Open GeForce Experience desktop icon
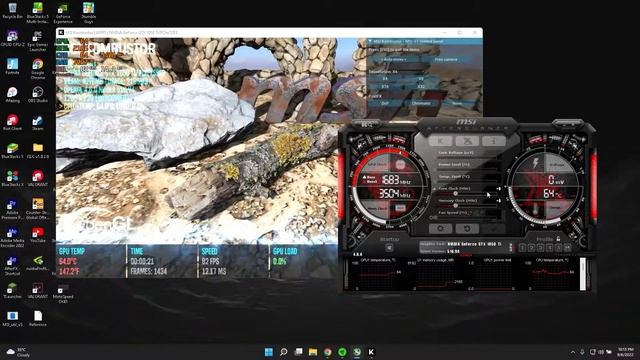 [x=63, y=13]
